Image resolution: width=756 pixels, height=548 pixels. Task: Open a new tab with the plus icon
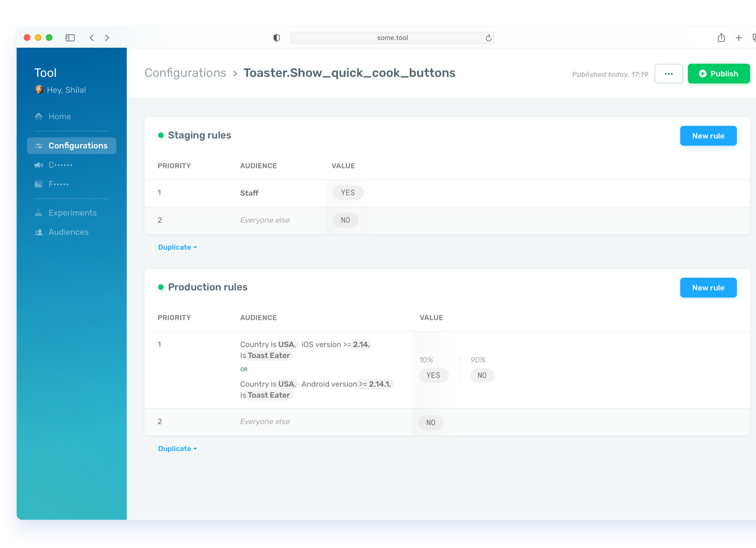(x=739, y=38)
